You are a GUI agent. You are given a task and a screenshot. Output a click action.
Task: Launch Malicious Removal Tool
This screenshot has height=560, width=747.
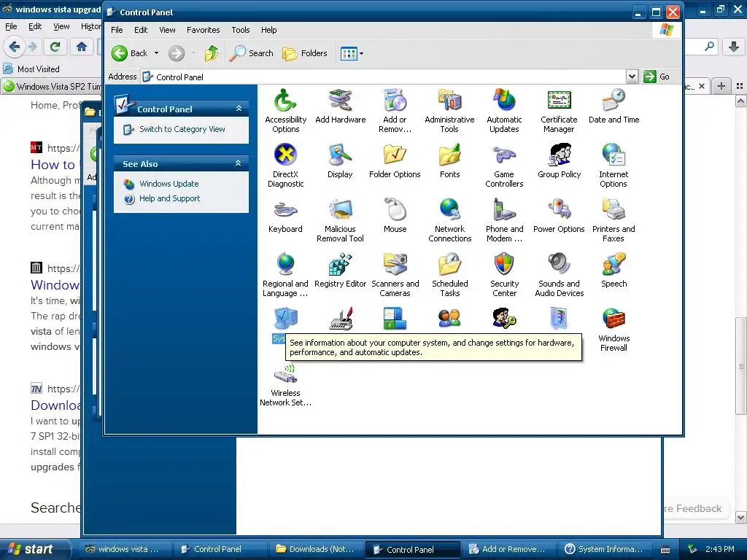340,220
